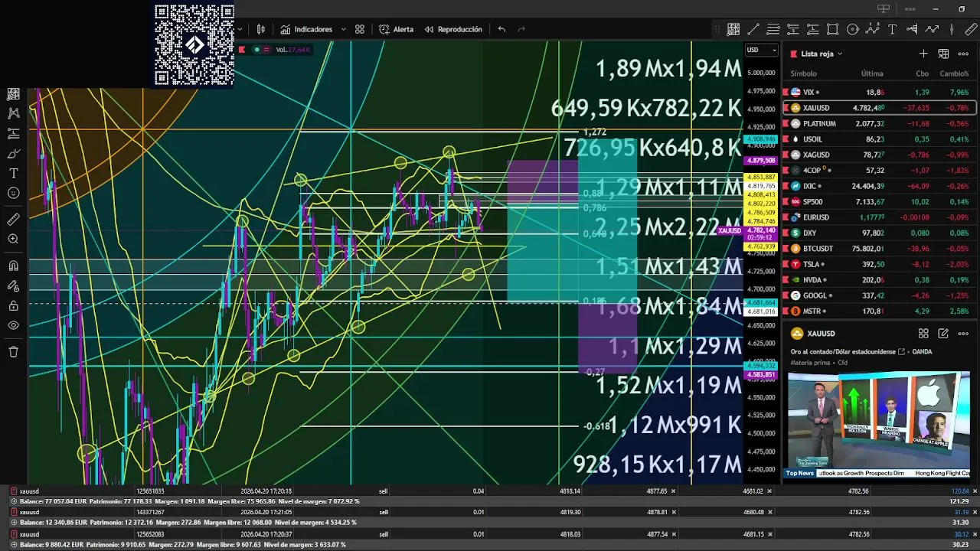The width and height of the screenshot is (980, 551).
Task: Open XAUUSD details more options
Action: coord(963,334)
